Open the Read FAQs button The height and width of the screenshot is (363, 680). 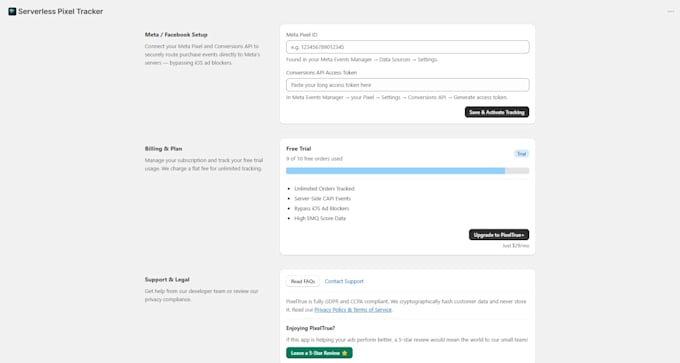point(303,281)
